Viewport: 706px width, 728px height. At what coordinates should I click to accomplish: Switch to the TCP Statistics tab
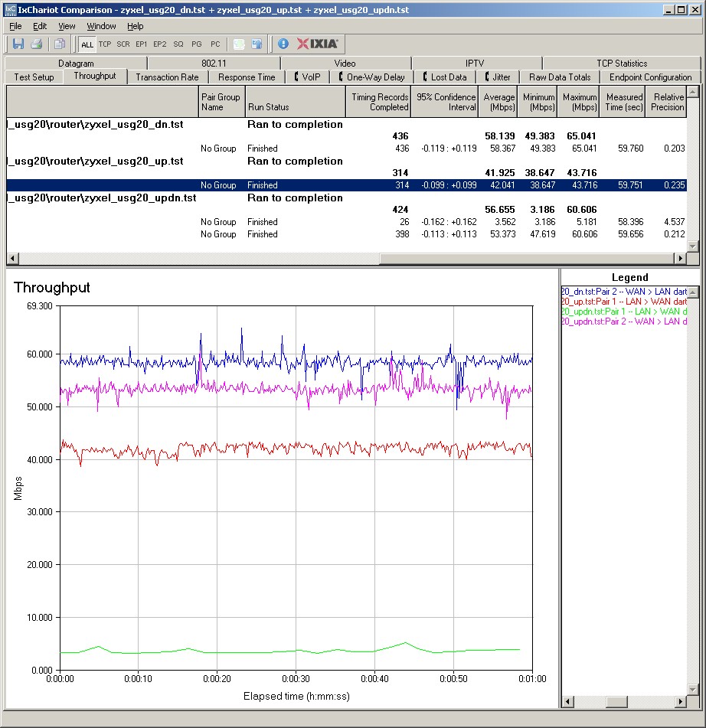622,63
